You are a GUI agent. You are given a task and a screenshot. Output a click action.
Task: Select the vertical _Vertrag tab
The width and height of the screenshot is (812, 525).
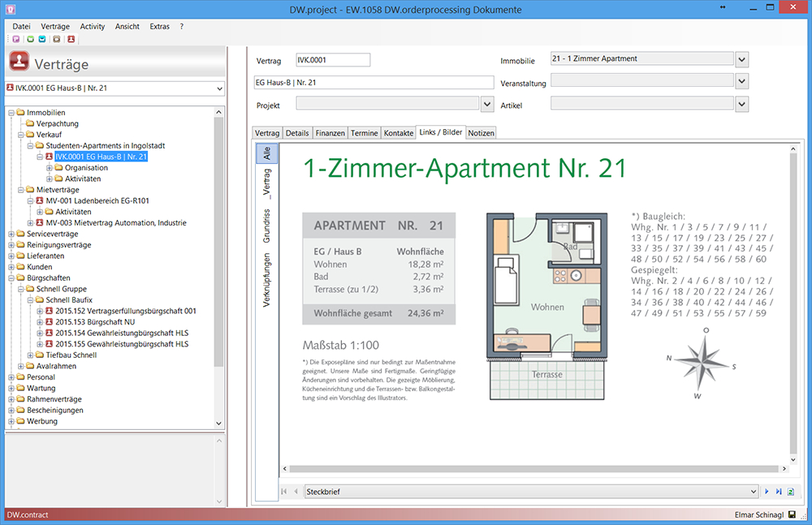point(266,183)
